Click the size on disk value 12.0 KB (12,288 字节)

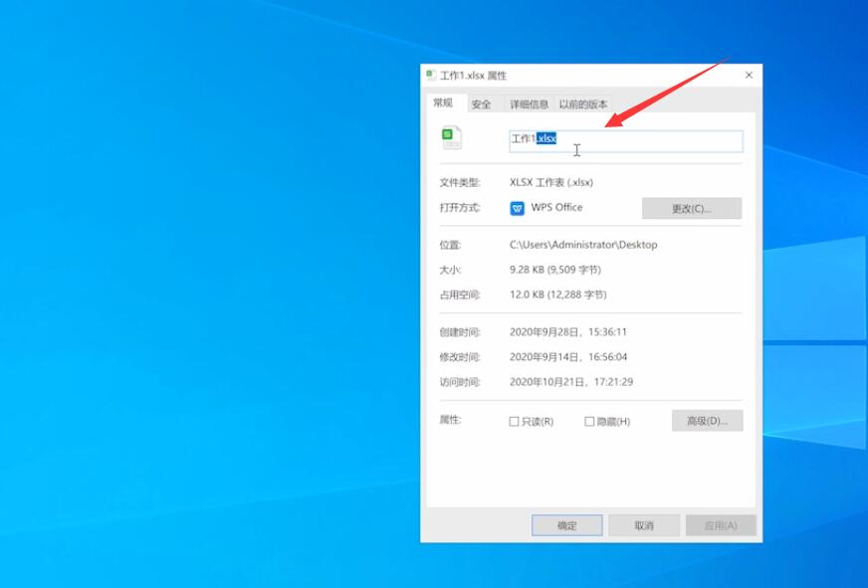[x=558, y=294]
